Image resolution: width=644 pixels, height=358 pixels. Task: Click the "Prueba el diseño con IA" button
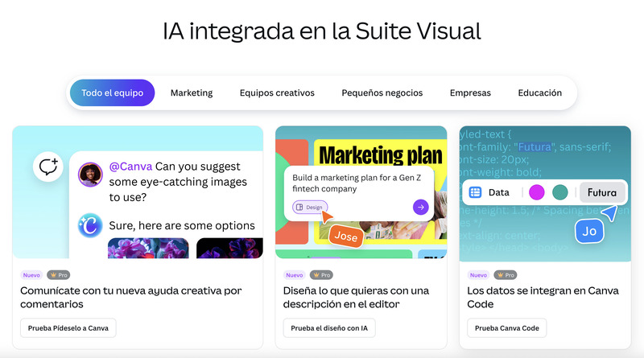(329, 328)
